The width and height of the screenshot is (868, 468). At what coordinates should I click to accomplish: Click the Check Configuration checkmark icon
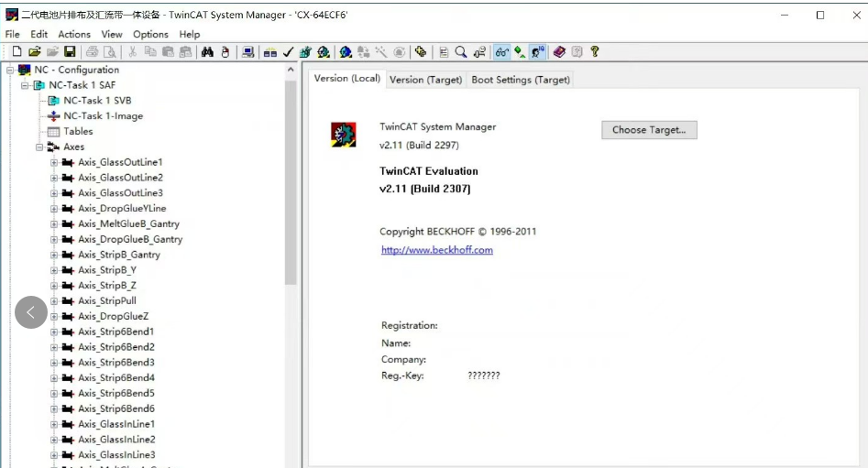tap(288, 52)
